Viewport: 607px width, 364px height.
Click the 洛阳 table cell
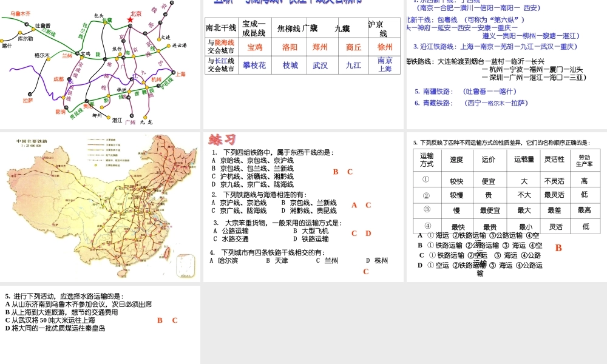(290, 47)
